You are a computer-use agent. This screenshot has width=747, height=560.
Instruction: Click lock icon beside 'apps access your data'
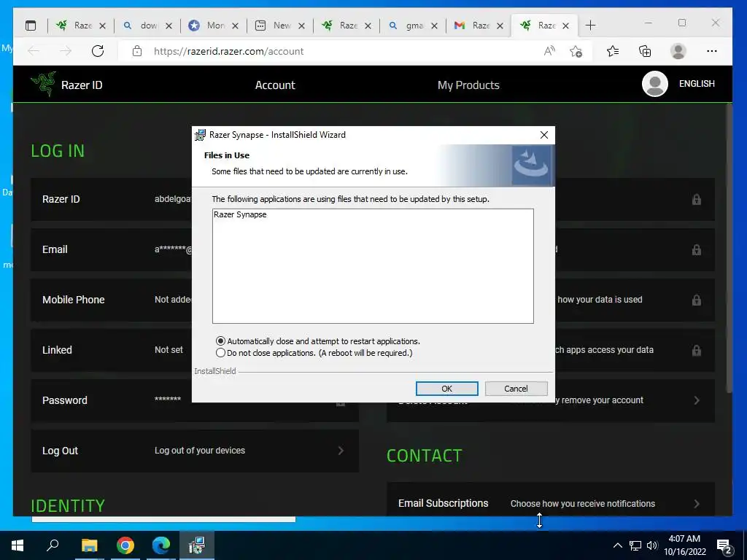(x=697, y=350)
